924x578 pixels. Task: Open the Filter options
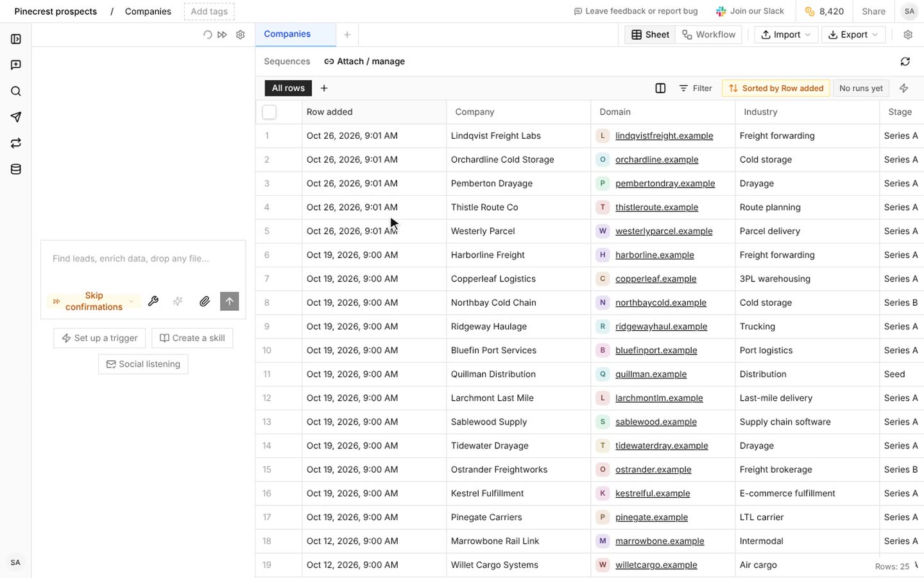(x=696, y=88)
